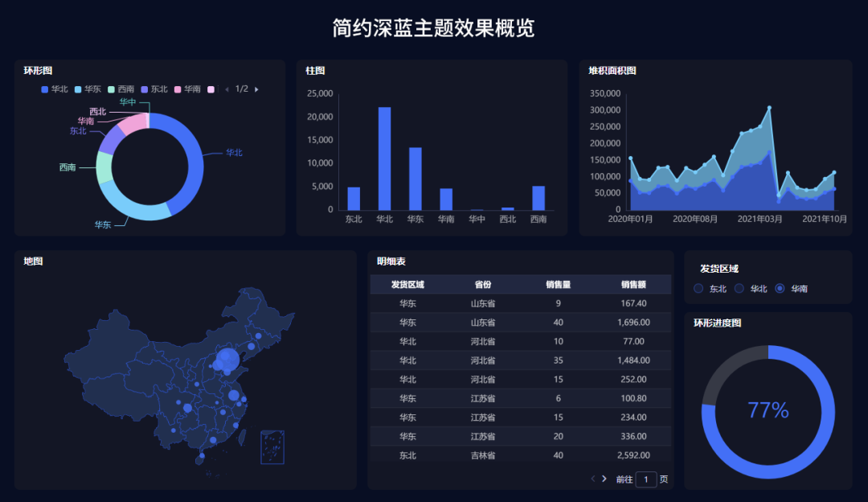Click the previous-page arrow below the detail table
The image size is (868, 502).
[x=592, y=478]
